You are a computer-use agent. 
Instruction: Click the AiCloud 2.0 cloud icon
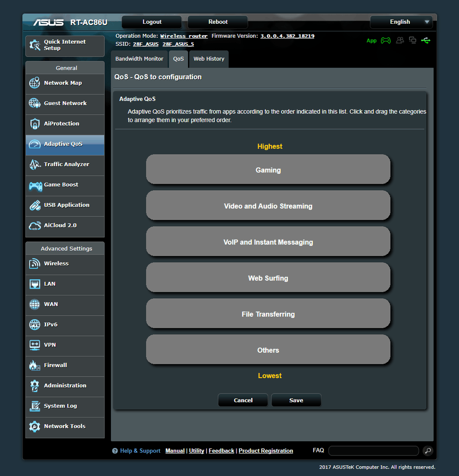(35, 226)
